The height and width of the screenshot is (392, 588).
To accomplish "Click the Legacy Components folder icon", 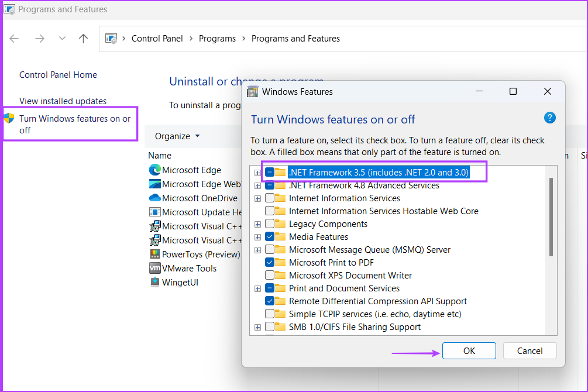I will [280, 223].
